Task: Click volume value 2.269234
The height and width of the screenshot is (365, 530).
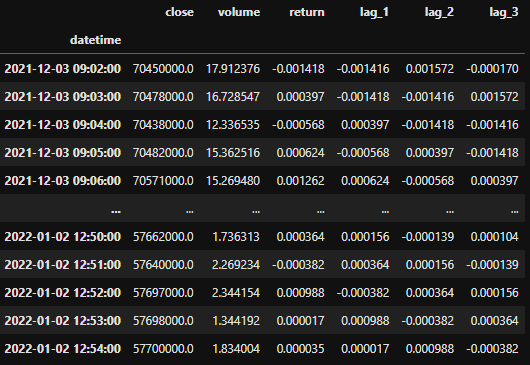Action: click(236, 265)
